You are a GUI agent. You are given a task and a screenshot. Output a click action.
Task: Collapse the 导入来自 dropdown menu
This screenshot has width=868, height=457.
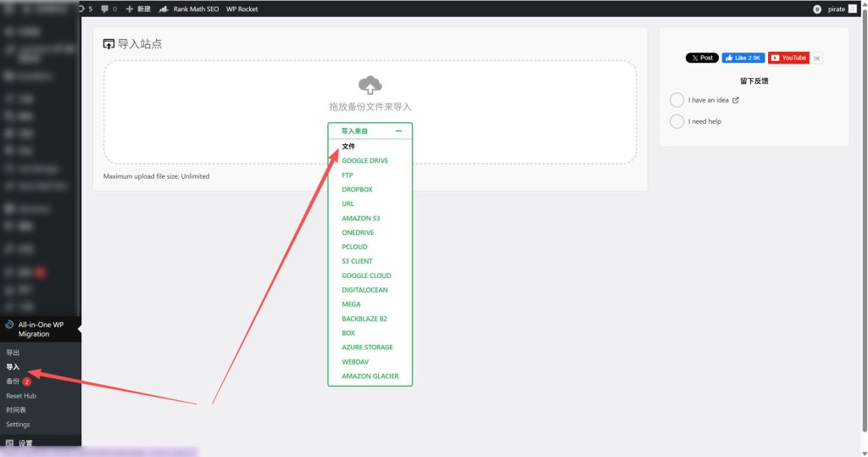tap(398, 131)
